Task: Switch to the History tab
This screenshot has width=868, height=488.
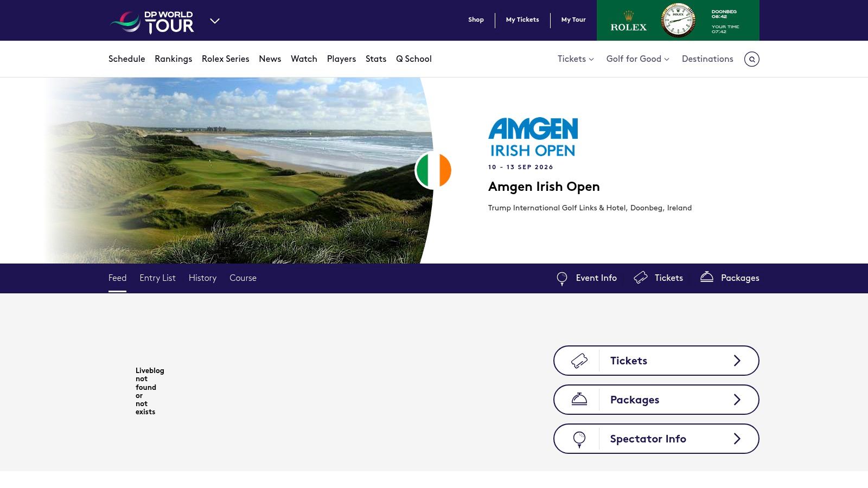Action: [202, 278]
